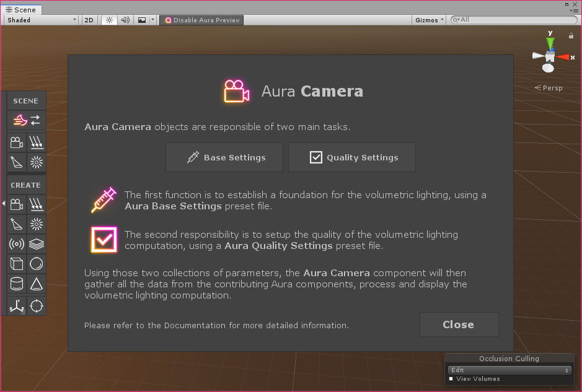Create a cylinder volume with the cylinder icon
582x392 pixels.
pos(17,284)
